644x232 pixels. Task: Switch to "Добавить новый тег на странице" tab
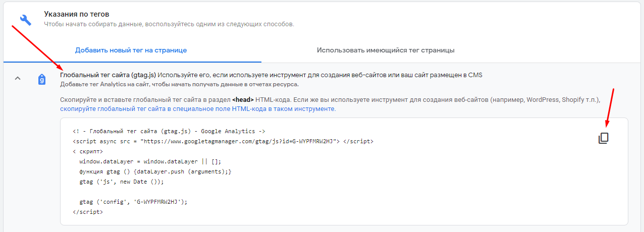coord(131,50)
